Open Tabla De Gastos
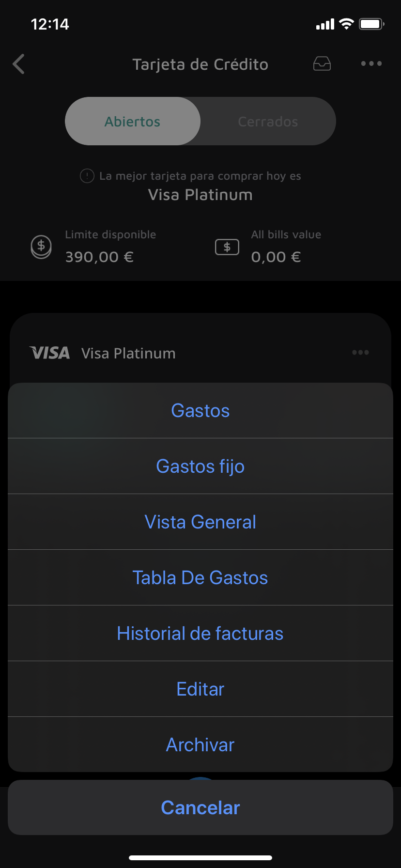This screenshot has width=401, height=868. coord(200,578)
